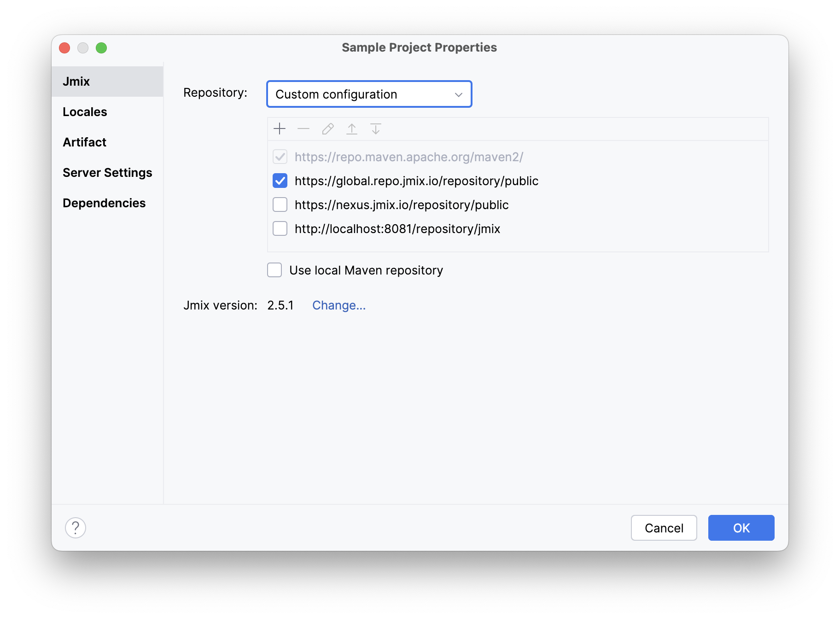Click the Add repository plus icon
The width and height of the screenshot is (840, 619).
click(280, 129)
